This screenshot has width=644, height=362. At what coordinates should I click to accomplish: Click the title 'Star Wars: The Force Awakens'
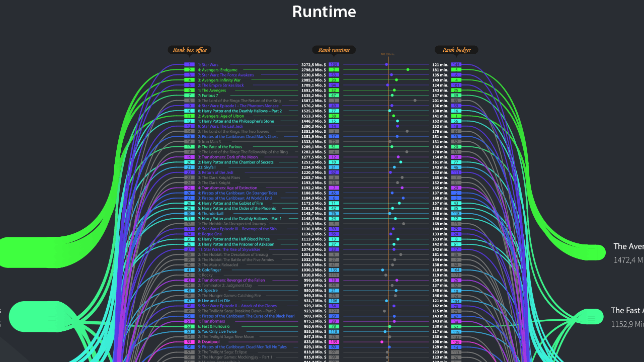pyautogui.click(x=226, y=75)
